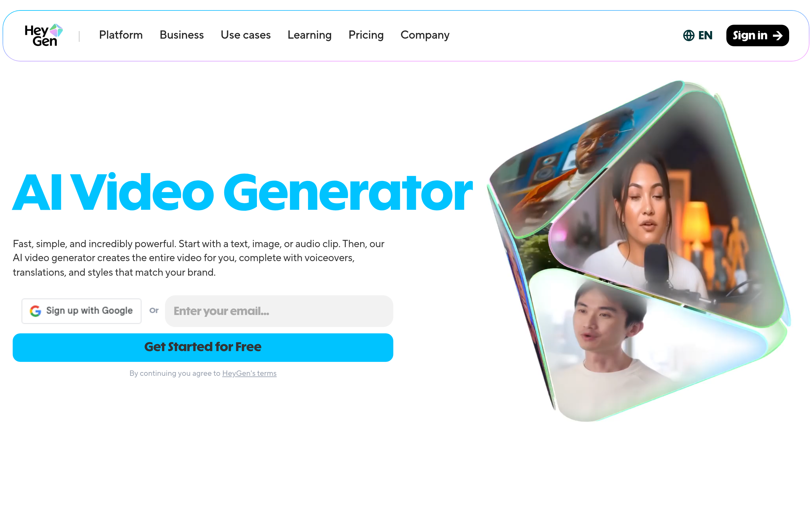Expand the Learning navigation menu
This screenshot has height=507, width=812.
[309, 35]
